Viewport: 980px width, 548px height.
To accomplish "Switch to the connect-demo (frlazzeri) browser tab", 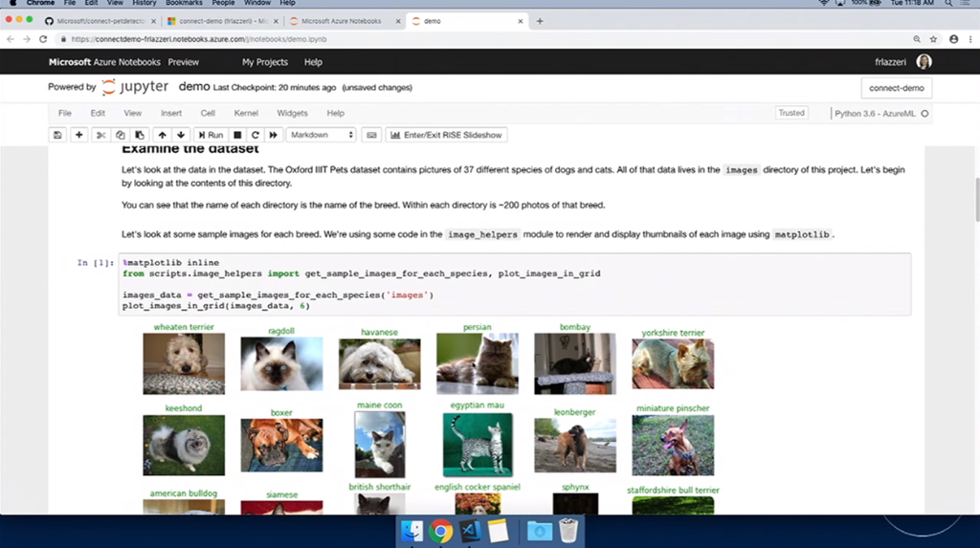I will click(222, 21).
